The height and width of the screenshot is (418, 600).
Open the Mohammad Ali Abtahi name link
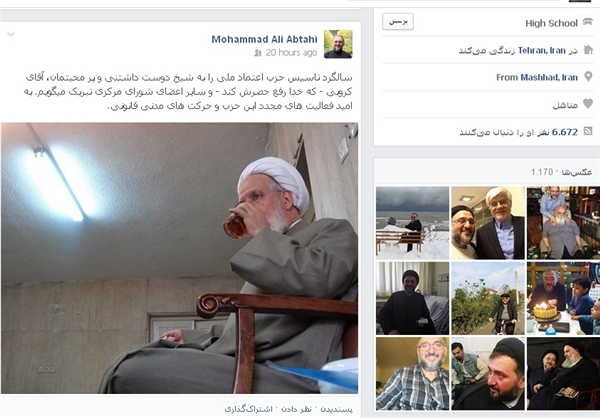[264, 39]
